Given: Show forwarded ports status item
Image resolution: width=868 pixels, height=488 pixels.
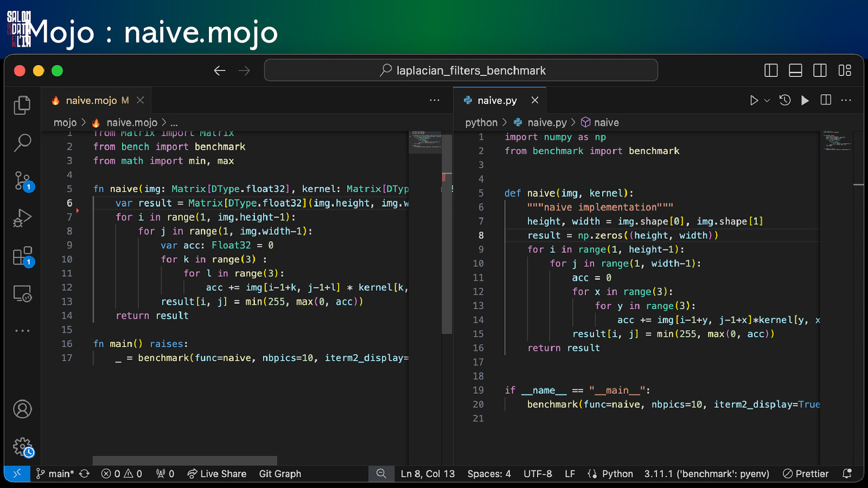Looking at the screenshot, I should (165, 473).
